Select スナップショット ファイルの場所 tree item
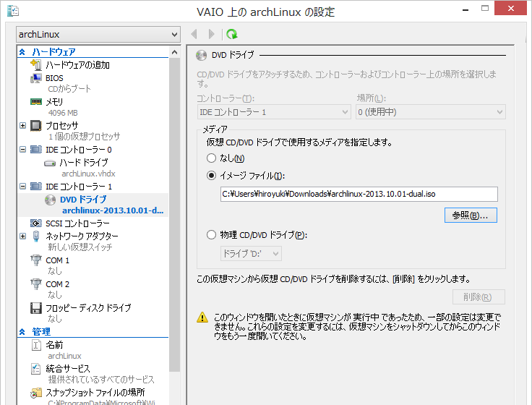Image resolution: width=532 pixels, height=405 pixels. [x=95, y=393]
